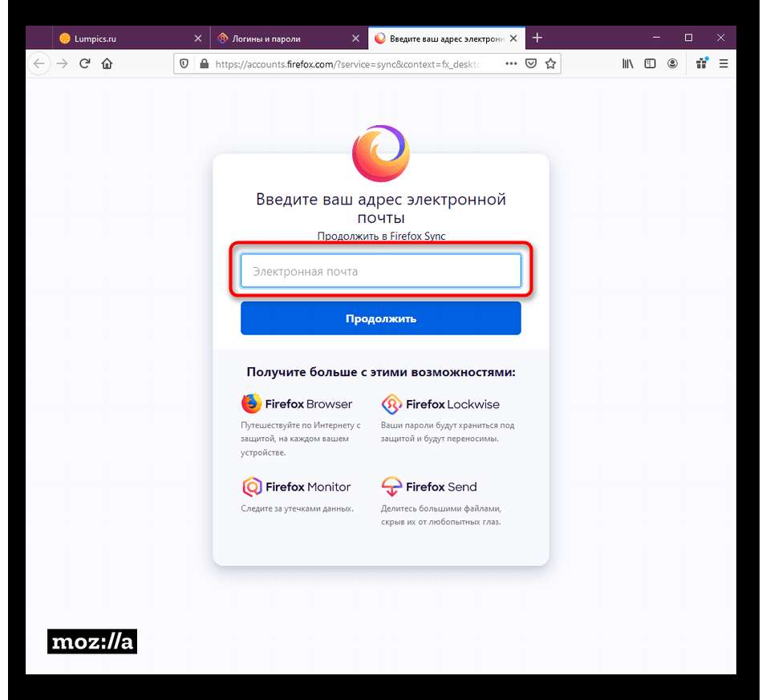Click the site security padlock icon
Screen dimensions: 762x700
[205, 63]
